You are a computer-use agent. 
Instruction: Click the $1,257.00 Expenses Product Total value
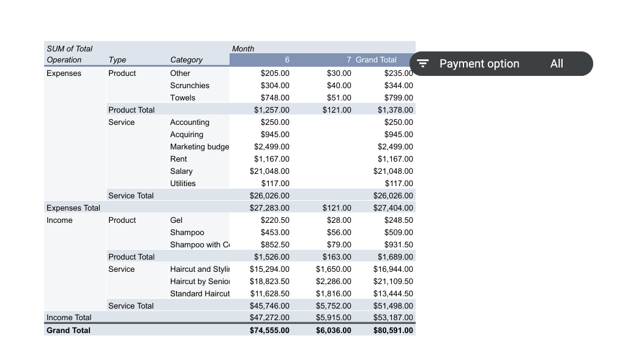click(271, 110)
